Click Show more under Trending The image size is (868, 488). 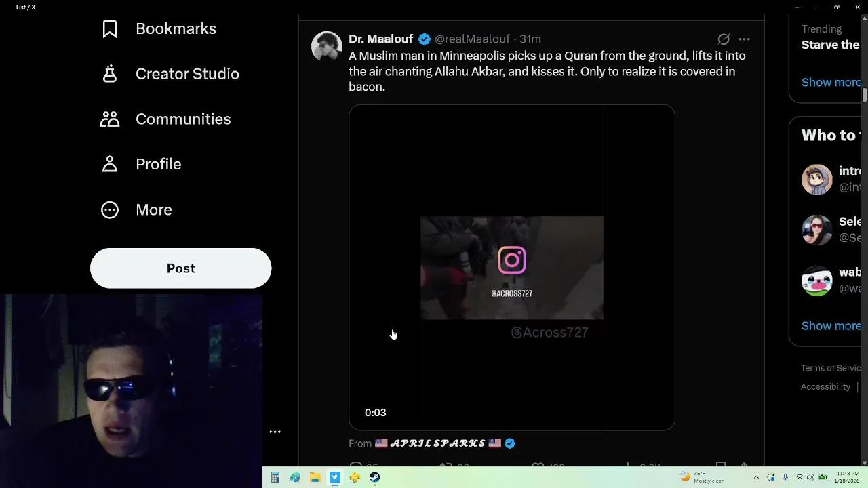(831, 82)
